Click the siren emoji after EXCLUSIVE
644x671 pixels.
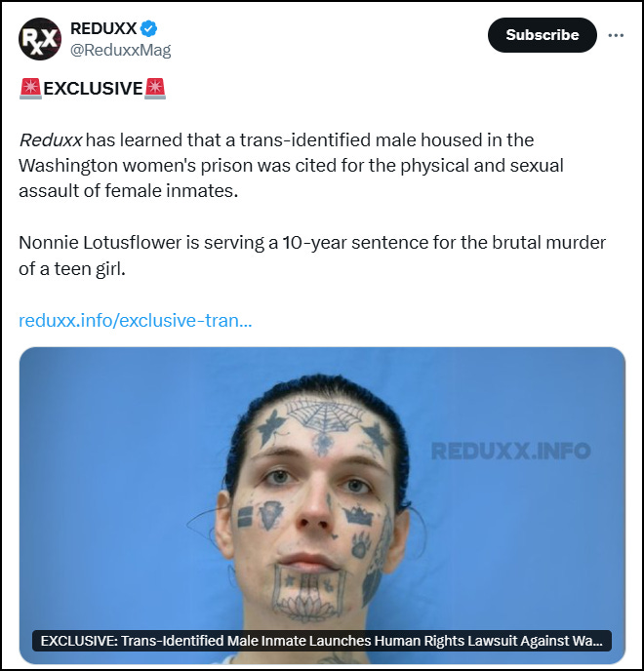(155, 89)
